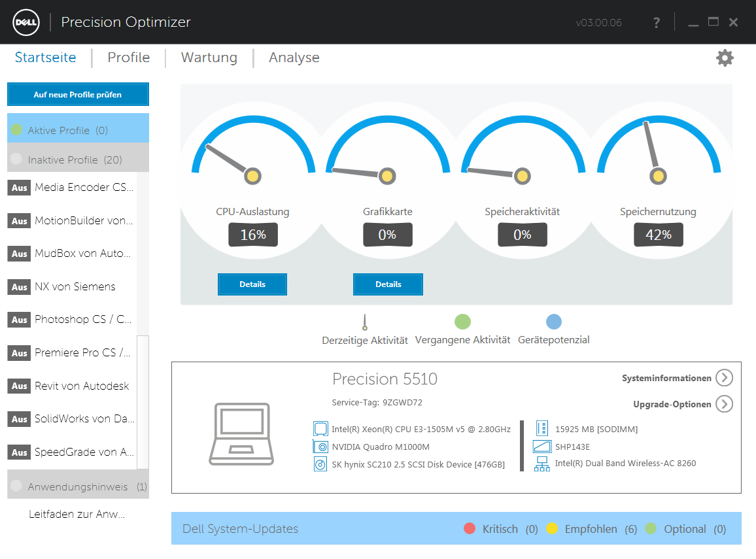Click the green Optional indicator dot

click(x=651, y=529)
